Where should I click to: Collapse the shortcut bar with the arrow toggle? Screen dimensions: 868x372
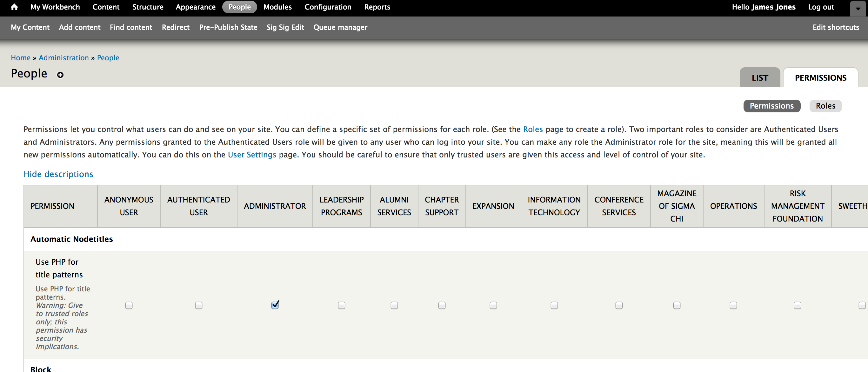pos(858,9)
